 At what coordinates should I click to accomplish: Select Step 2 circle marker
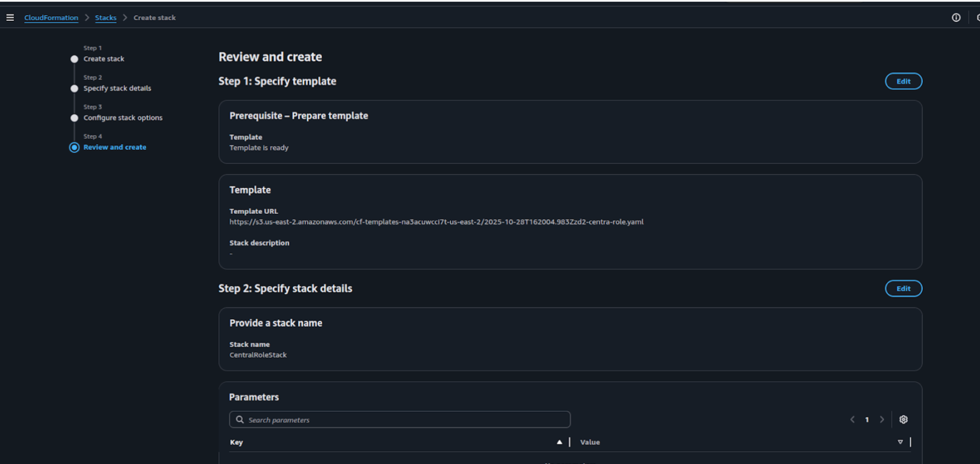coord(74,89)
